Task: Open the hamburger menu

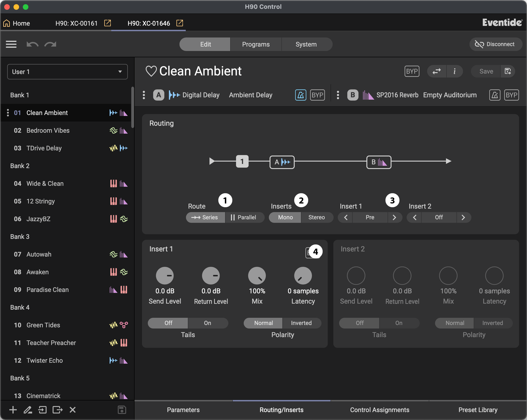Action: pos(11,44)
